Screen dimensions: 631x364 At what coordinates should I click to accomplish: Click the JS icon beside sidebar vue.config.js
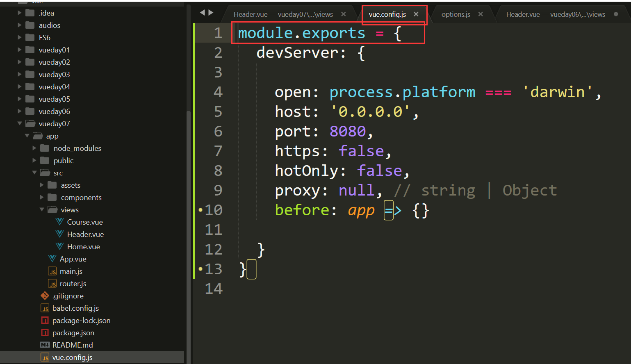tap(45, 357)
